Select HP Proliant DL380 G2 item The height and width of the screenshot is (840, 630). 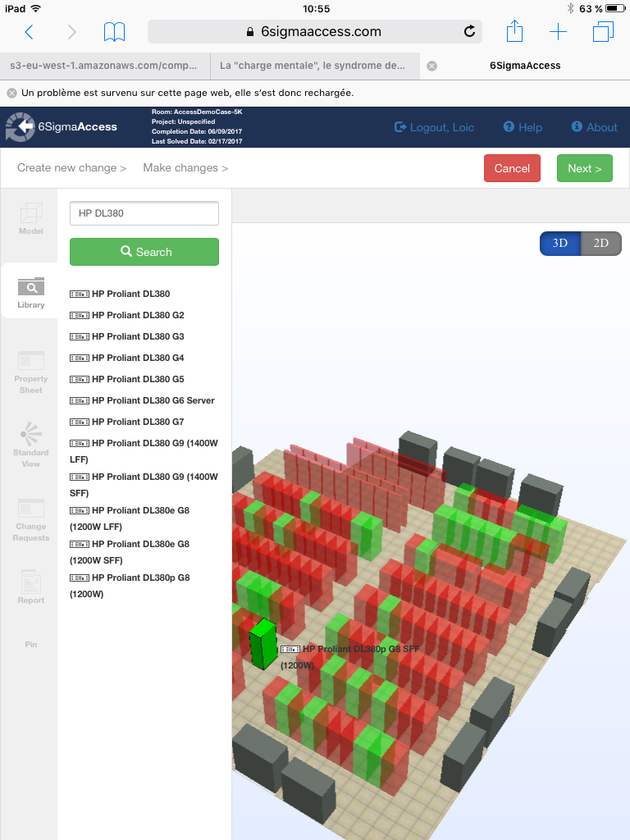point(127,315)
